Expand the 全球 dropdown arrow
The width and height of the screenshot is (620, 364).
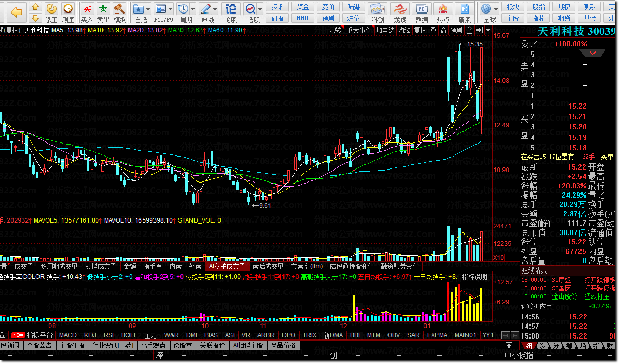tap(496, 9)
